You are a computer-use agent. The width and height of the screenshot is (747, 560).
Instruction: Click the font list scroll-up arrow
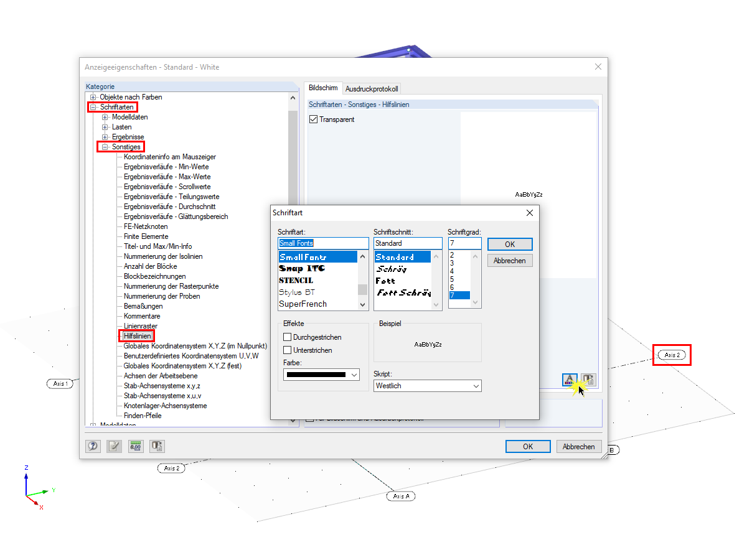coord(363,256)
